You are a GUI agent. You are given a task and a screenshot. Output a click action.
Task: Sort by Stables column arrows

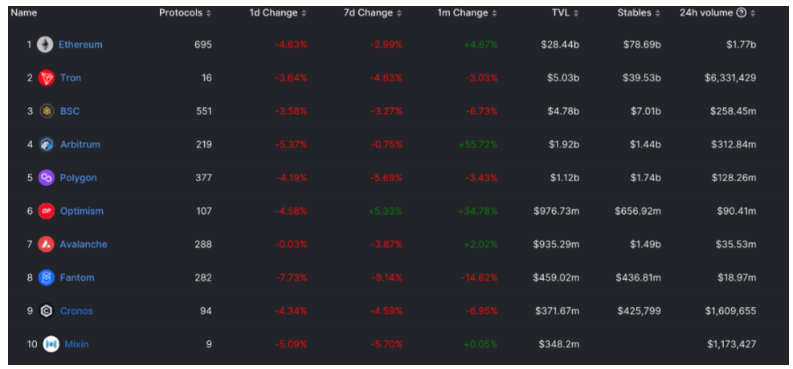[x=657, y=13]
